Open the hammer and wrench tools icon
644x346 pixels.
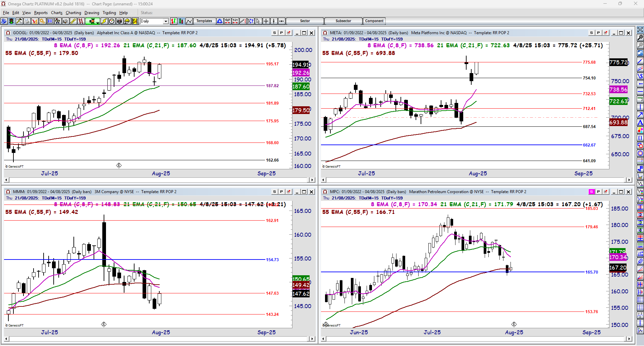click(19, 21)
